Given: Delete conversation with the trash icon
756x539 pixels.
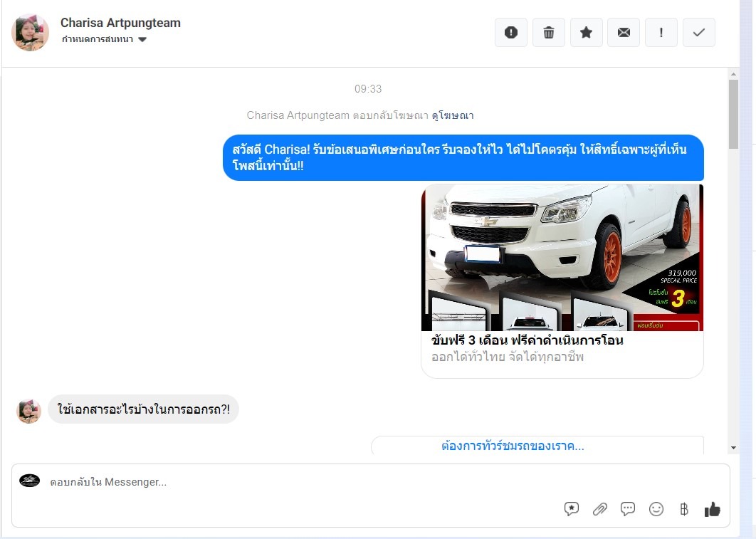Looking at the screenshot, I should tap(549, 32).
